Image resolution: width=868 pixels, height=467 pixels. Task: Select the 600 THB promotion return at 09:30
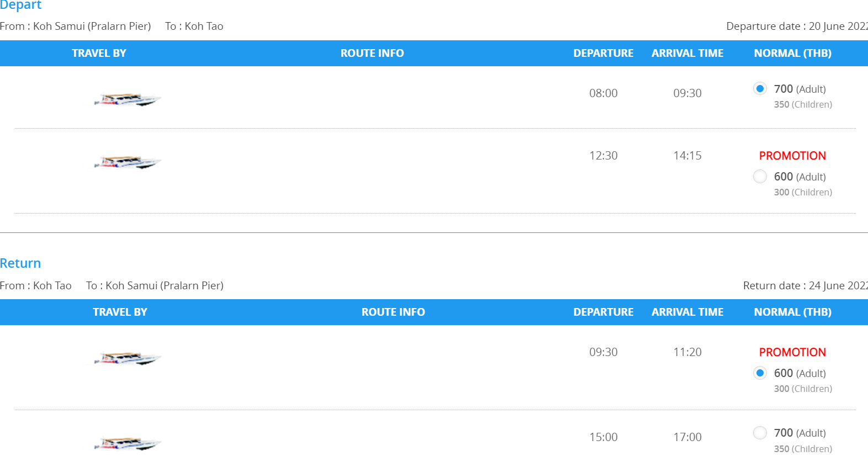760,373
